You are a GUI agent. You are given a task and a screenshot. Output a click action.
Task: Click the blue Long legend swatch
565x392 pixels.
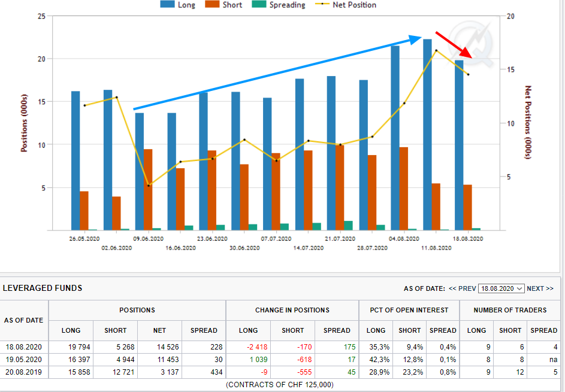168,4
